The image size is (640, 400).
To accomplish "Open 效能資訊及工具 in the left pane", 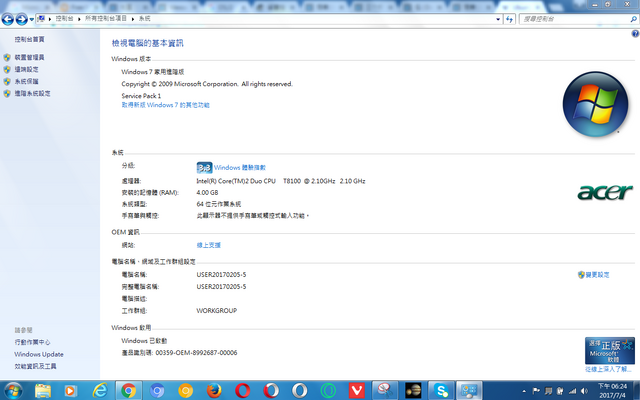I will 36,366.
